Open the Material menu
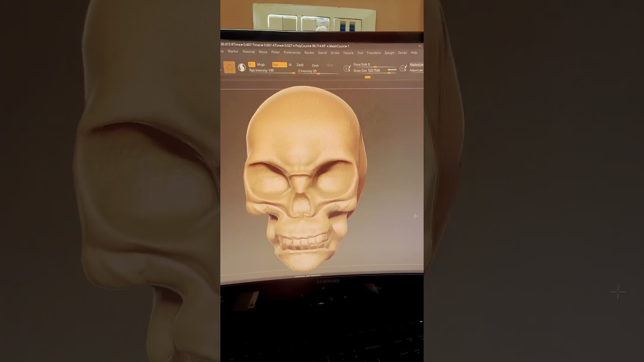This screenshot has width=644, height=362. pyautogui.click(x=249, y=52)
